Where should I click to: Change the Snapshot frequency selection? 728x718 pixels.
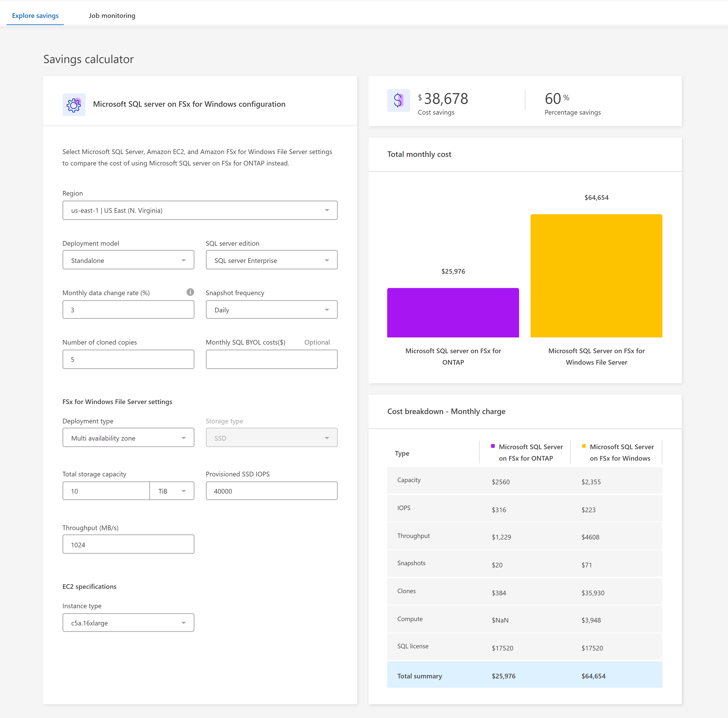(271, 310)
